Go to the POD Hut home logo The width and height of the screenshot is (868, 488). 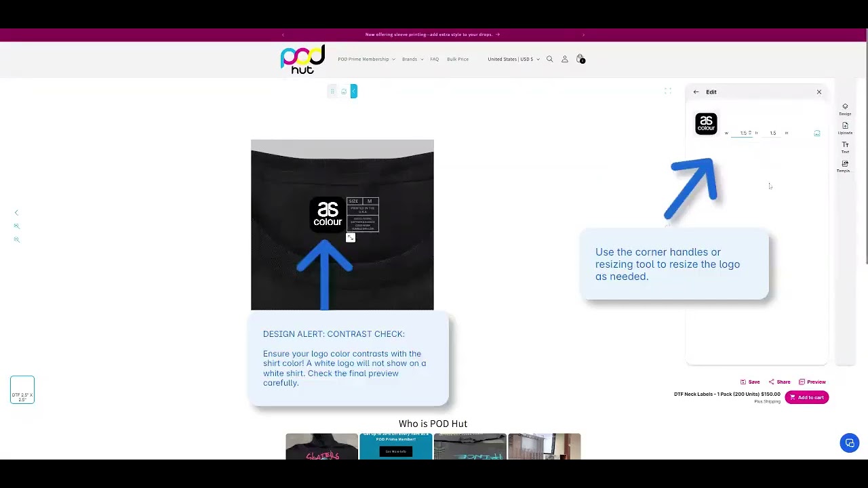(302, 60)
